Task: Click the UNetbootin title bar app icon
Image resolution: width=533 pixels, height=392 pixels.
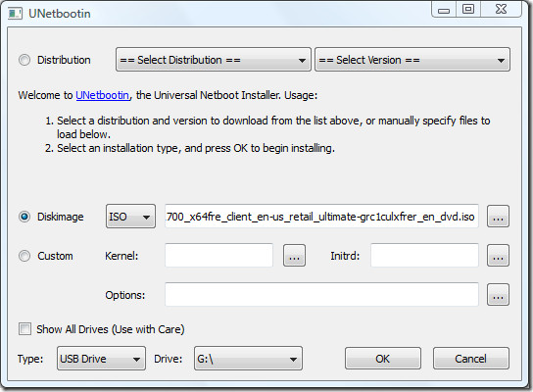Action: coord(15,14)
